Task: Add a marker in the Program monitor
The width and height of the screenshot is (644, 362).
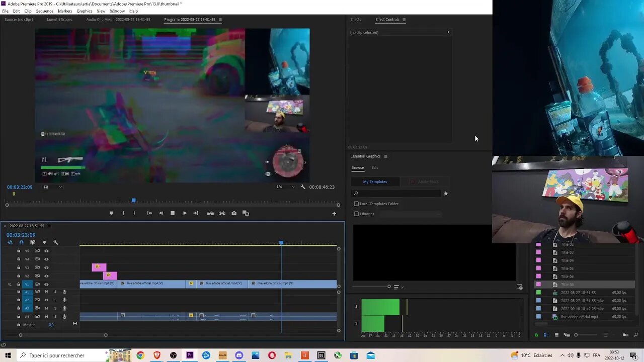Action: click(111, 213)
